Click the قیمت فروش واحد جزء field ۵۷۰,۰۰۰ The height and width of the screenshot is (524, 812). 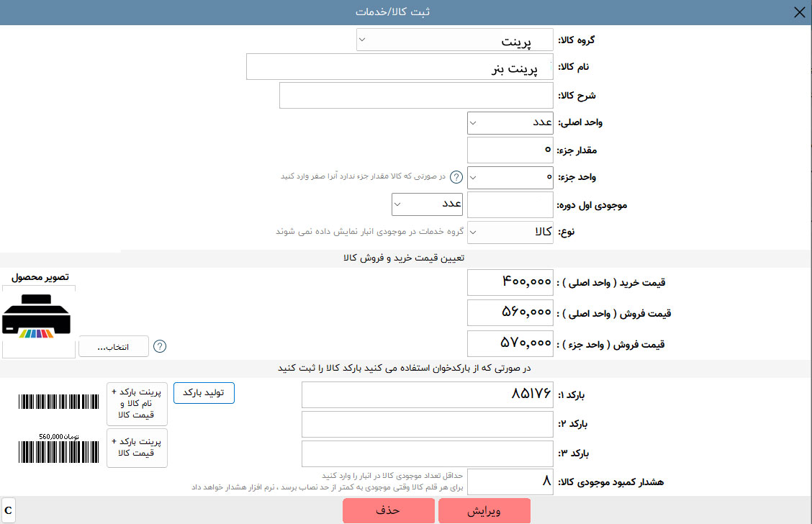pyautogui.click(x=510, y=344)
